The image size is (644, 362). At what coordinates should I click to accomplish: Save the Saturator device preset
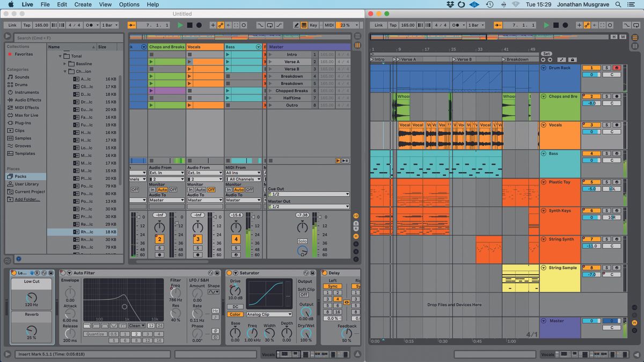coord(312,273)
